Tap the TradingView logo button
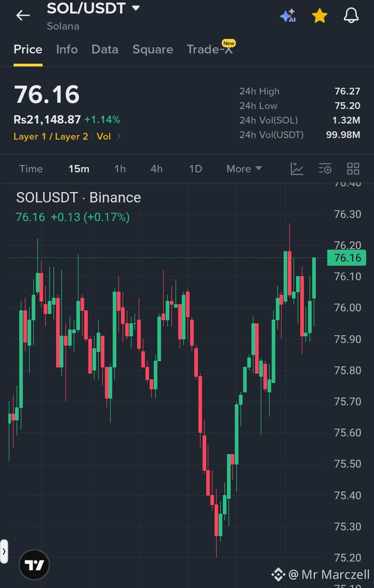 (34, 565)
